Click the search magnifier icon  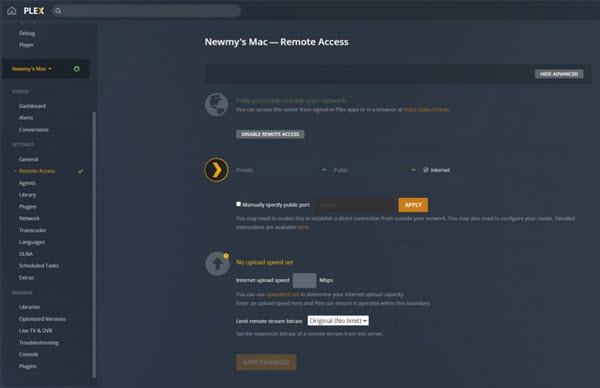(x=58, y=11)
